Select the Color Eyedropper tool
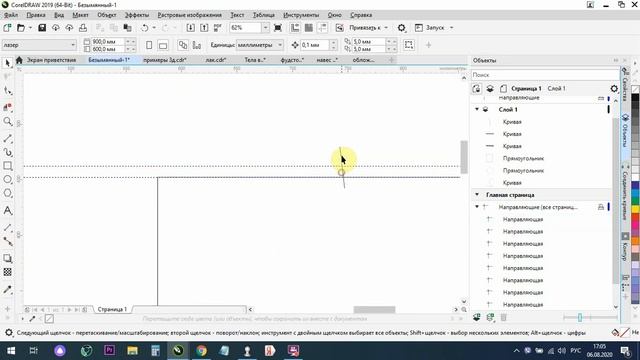The image size is (640, 360). point(7,289)
